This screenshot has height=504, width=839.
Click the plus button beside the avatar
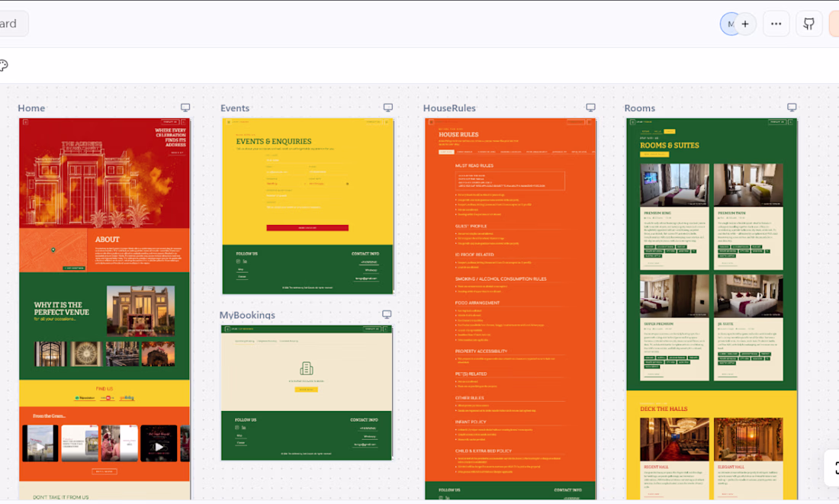tap(745, 24)
